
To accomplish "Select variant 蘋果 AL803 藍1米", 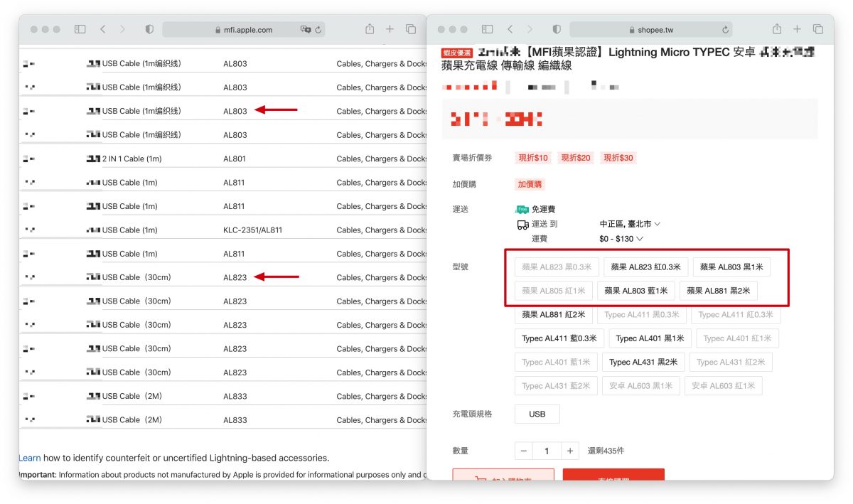I will click(636, 291).
